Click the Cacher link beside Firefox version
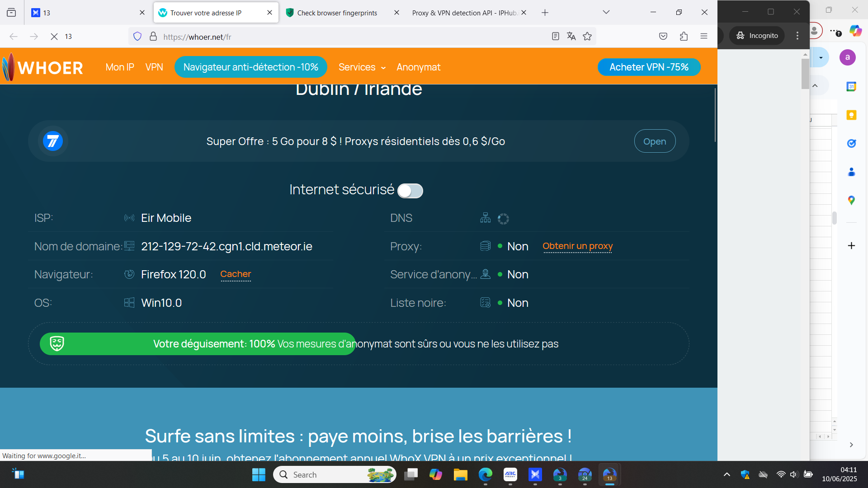868x488 pixels. (235, 274)
